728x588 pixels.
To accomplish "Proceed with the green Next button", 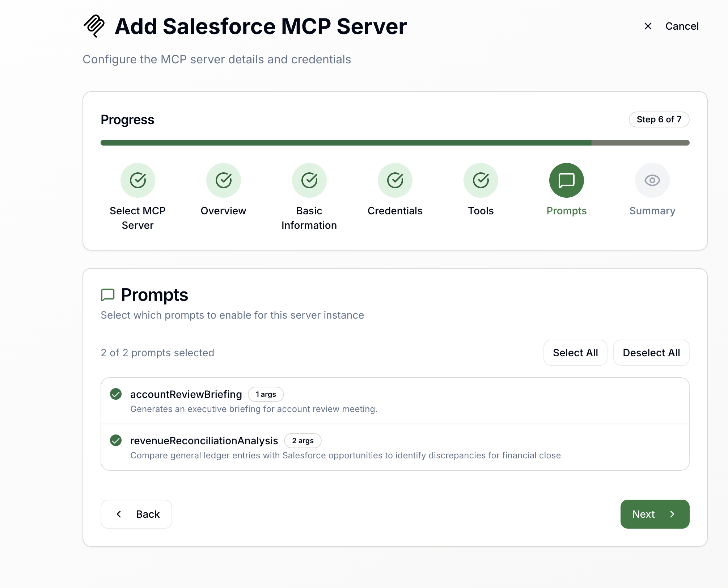I will pyautogui.click(x=655, y=514).
